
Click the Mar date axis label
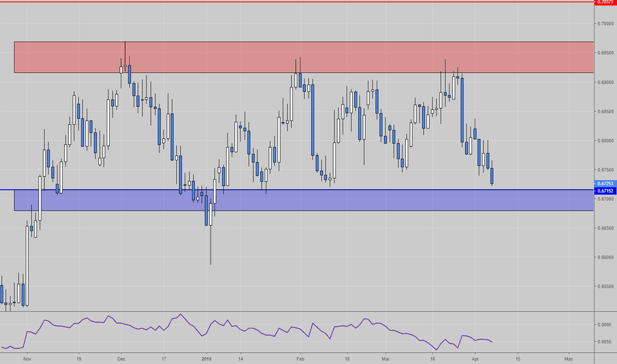[385, 359]
